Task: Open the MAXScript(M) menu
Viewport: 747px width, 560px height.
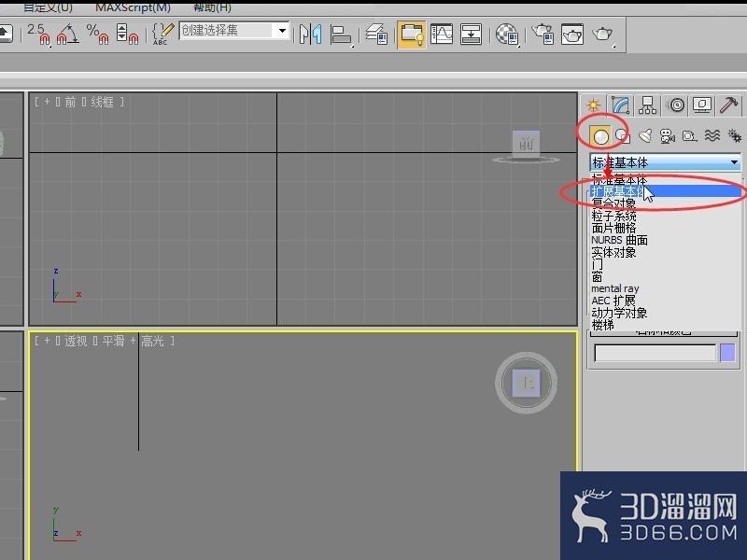Action: [133, 7]
